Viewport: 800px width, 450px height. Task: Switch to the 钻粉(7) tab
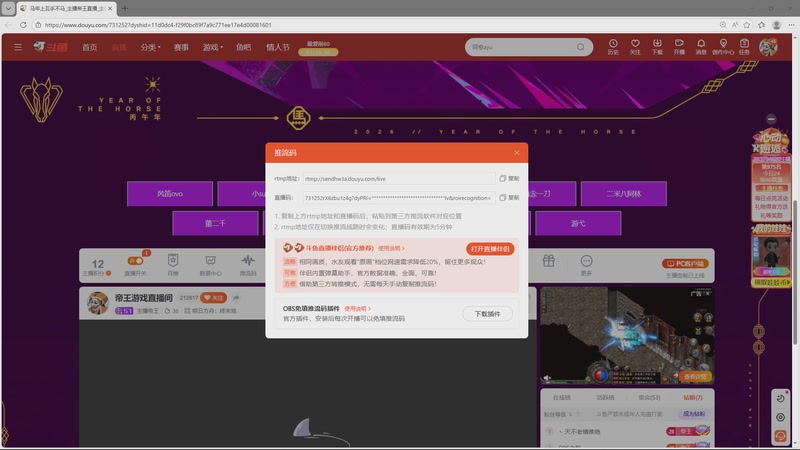point(692,397)
